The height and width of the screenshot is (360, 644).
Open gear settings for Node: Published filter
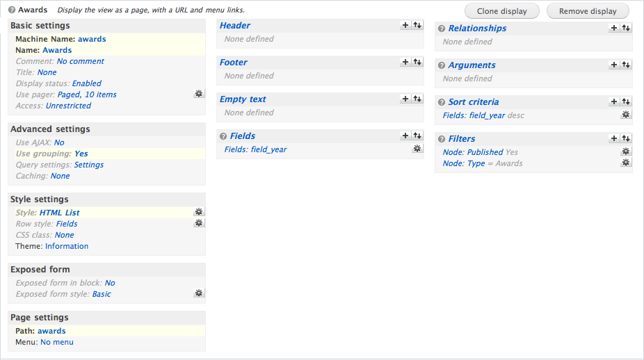626,152
